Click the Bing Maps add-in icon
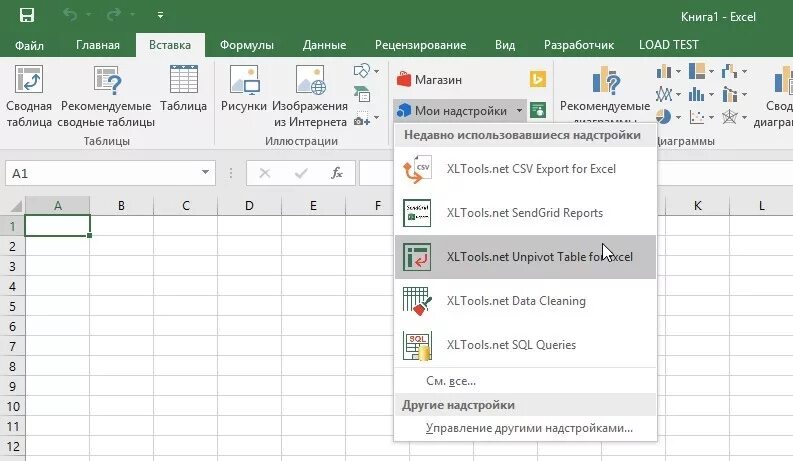This screenshot has height=461, width=793. click(x=538, y=79)
